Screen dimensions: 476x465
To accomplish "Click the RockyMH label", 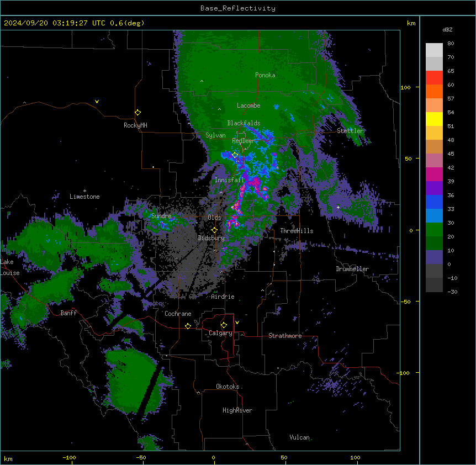I will pyautogui.click(x=135, y=125).
